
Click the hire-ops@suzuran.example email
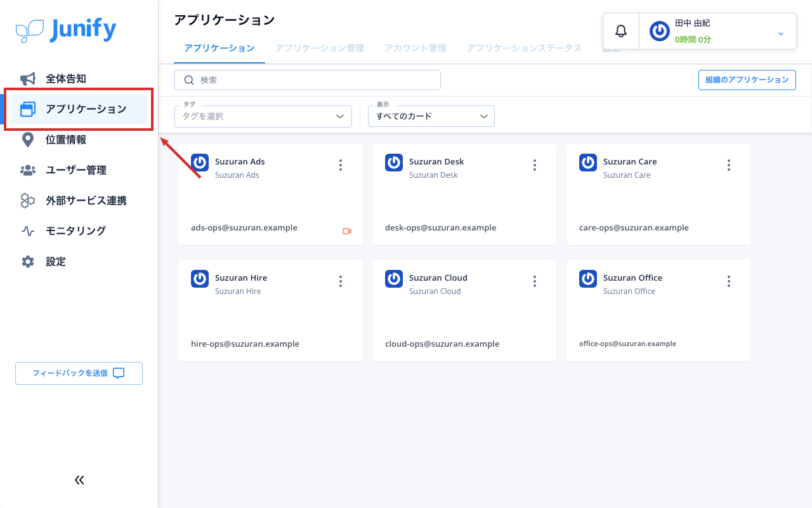(x=245, y=344)
